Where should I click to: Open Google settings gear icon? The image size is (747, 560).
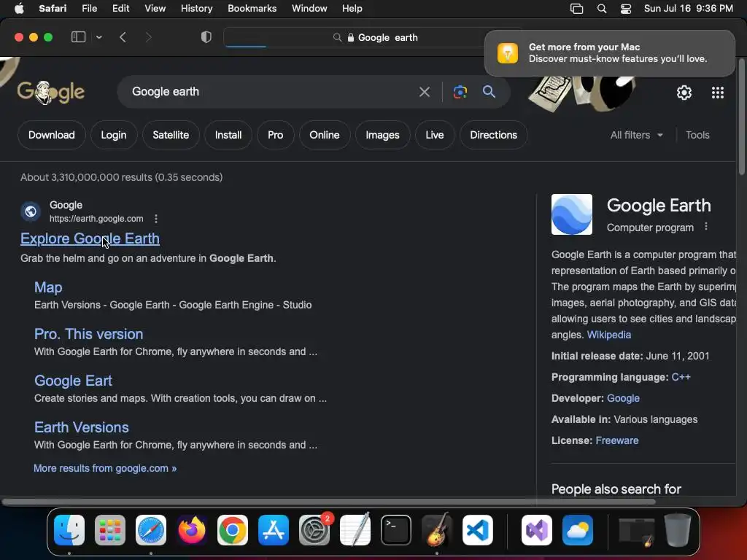pyautogui.click(x=684, y=93)
